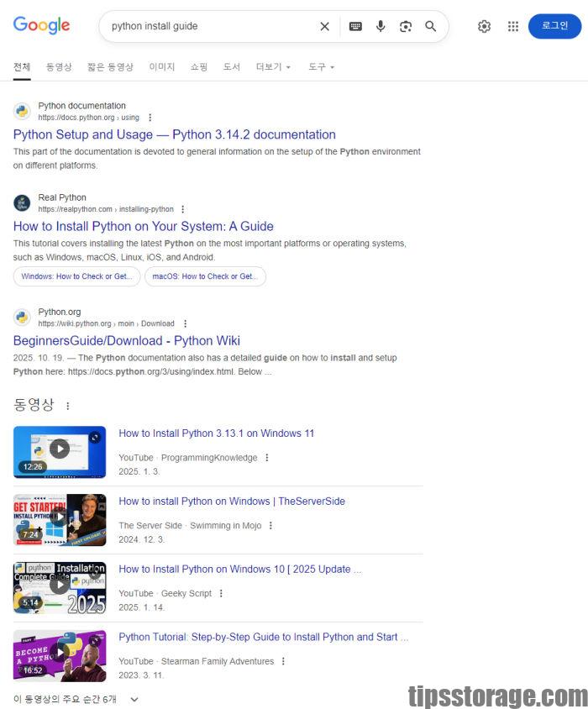Click the magnifying glass search button

[x=431, y=26]
